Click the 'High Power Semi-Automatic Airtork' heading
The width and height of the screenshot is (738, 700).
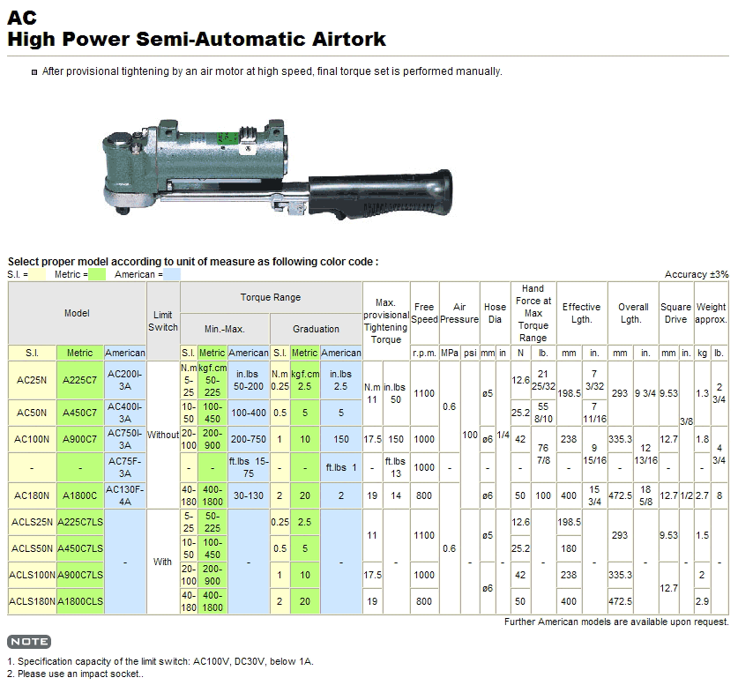(197, 39)
